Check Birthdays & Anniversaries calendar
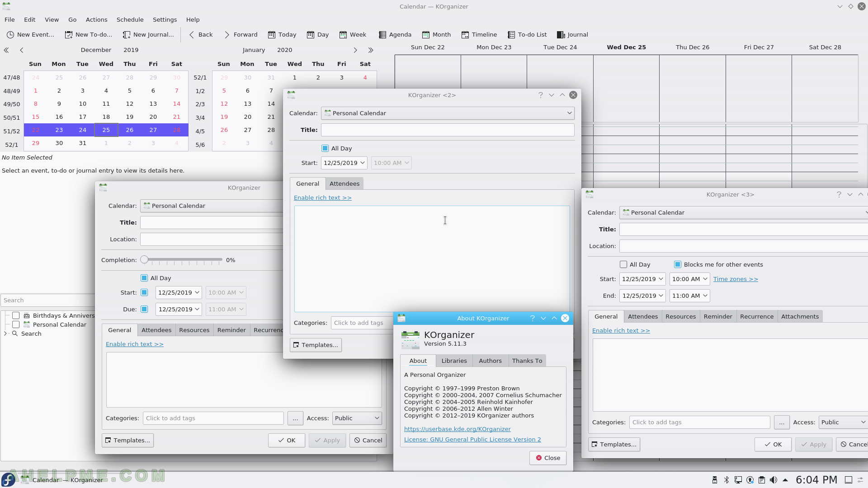Screen dimensions: 868x488 click(16, 315)
